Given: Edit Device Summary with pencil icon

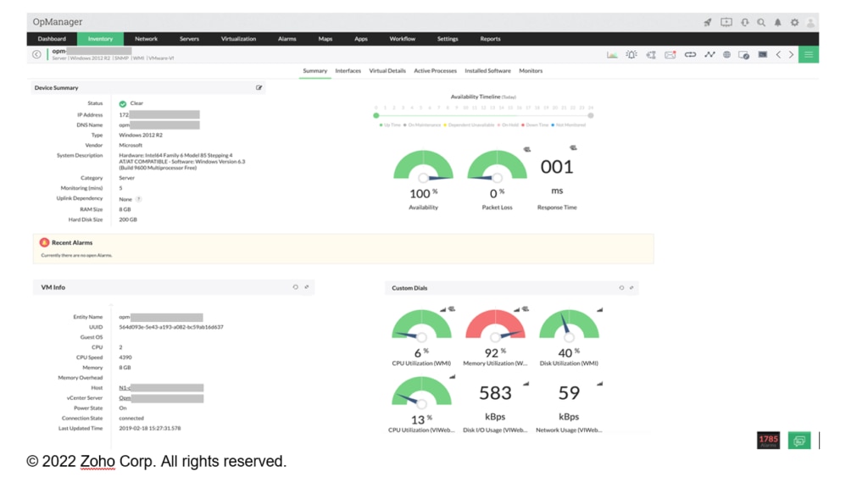Looking at the screenshot, I should coord(259,87).
